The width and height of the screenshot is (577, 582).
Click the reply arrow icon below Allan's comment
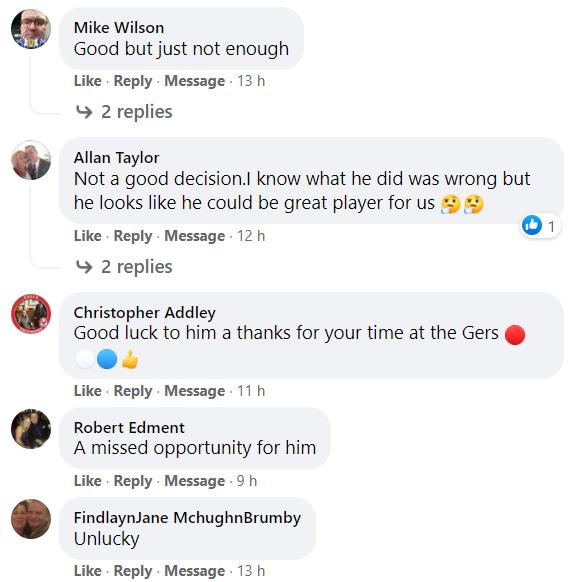point(84,267)
